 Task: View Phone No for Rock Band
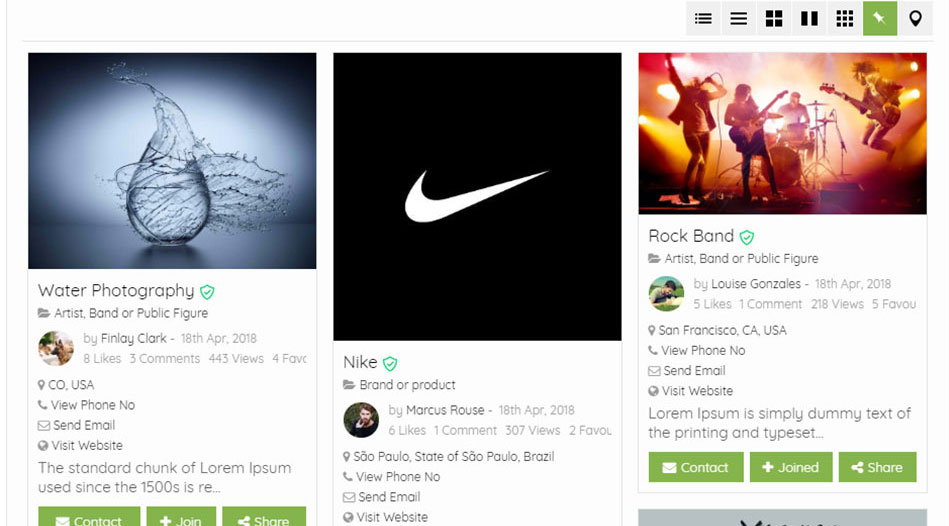click(702, 351)
